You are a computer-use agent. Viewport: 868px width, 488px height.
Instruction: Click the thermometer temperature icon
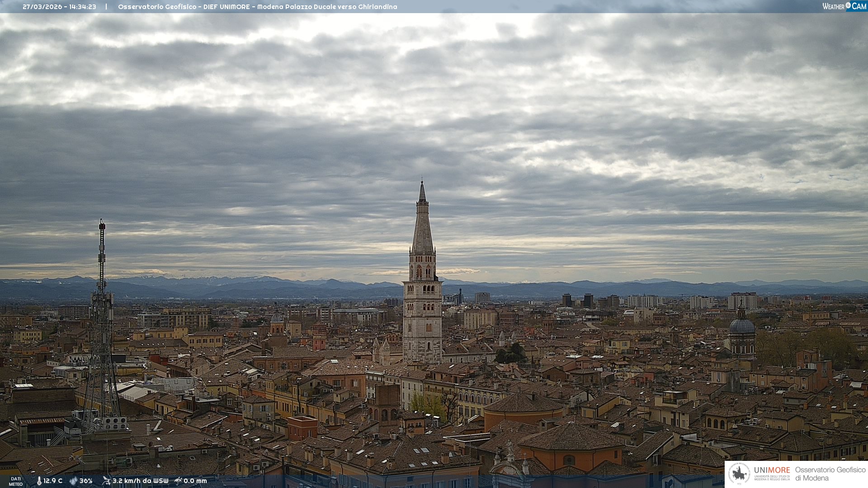[39, 481]
